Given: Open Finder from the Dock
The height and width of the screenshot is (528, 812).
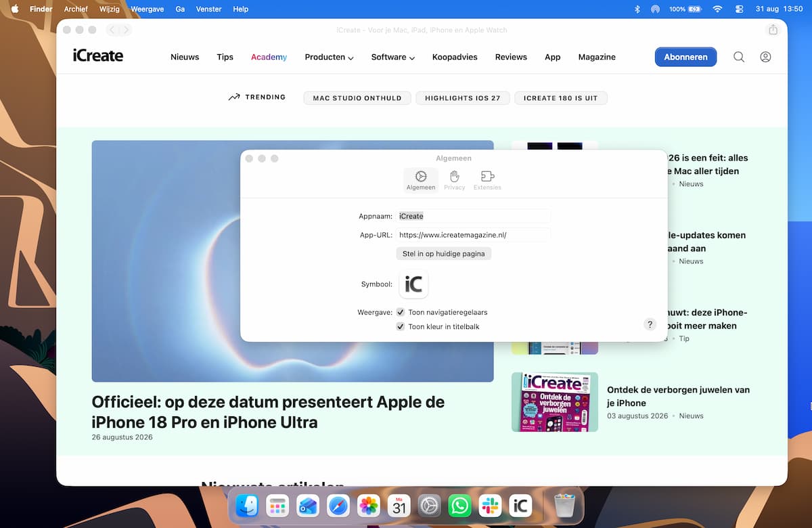Looking at the screenshot, I should click(247, 505).
